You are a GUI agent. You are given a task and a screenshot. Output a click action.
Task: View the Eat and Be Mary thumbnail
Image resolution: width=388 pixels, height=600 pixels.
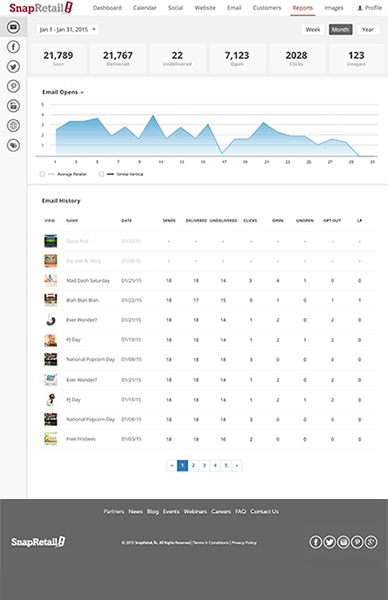[x=51, y=261]
